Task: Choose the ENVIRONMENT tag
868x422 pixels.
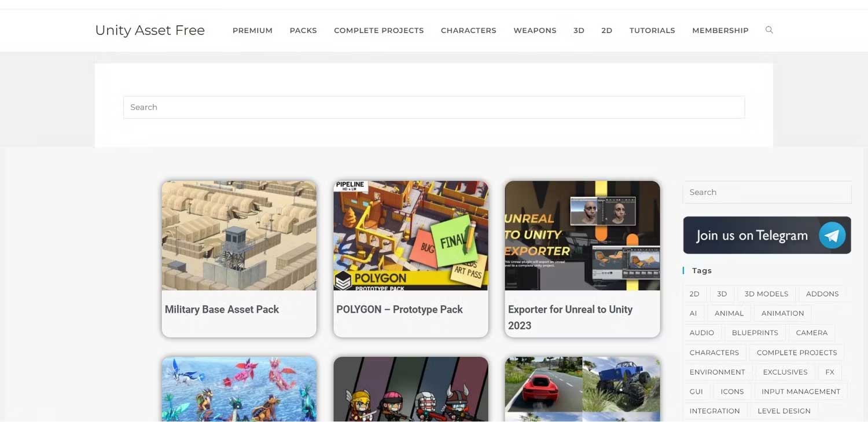Action: click(x=718, y=372)
